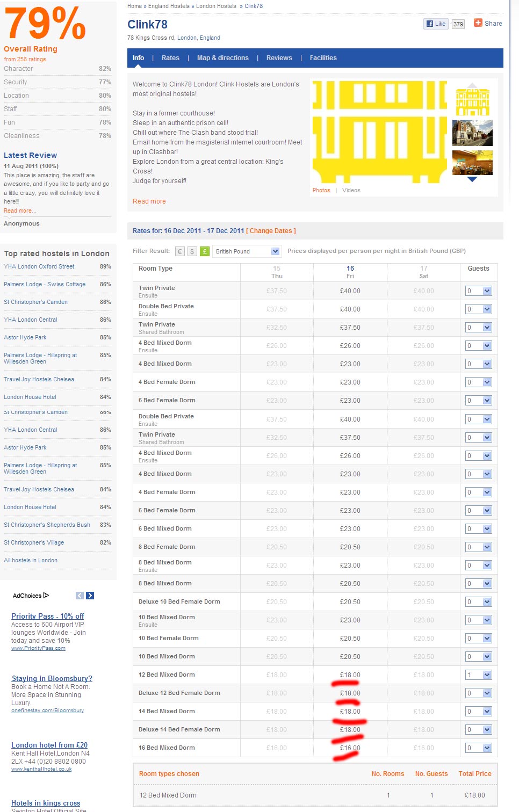The width and height of the screenshot is (519, 812).
Task: Open Guests dropdown for 10 Bed Mixed Dorm Ensuite
Action: click(x=479, y=620)
